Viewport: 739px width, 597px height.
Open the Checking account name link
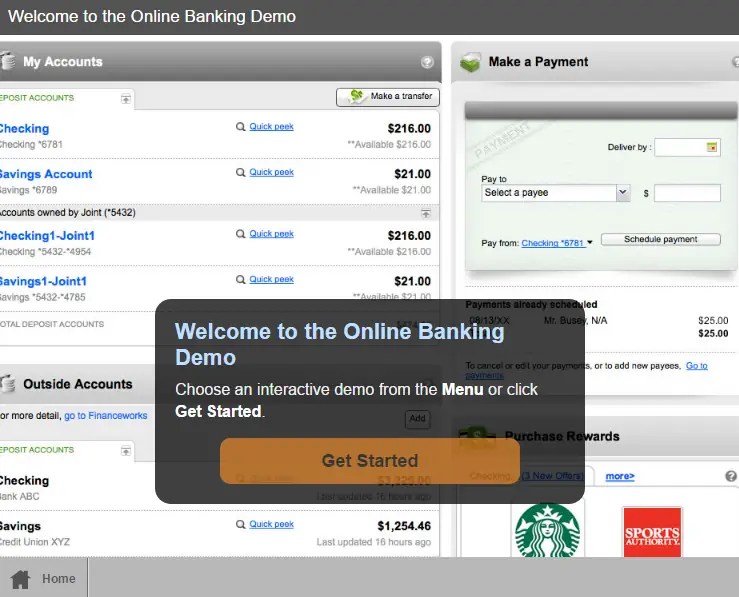click(x=24, y=129)
